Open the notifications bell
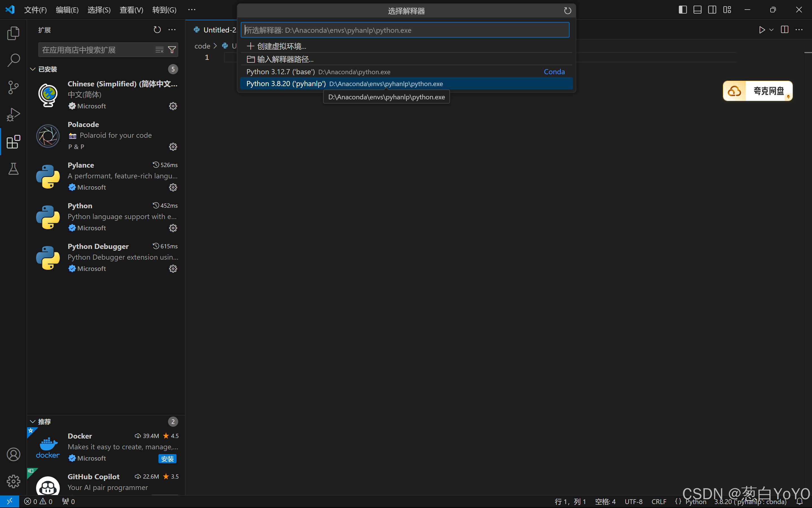The image size is (812, 508). [x=800, y=502]
